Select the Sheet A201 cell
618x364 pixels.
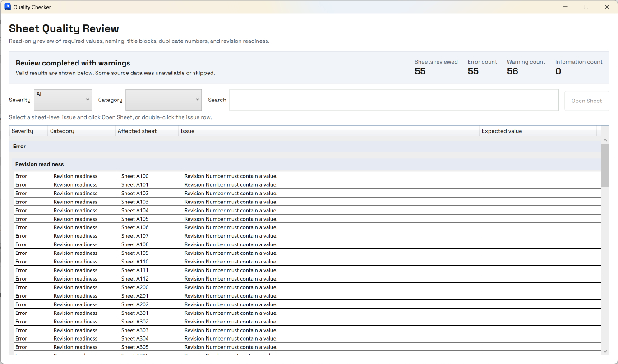(x=151, y=296)
